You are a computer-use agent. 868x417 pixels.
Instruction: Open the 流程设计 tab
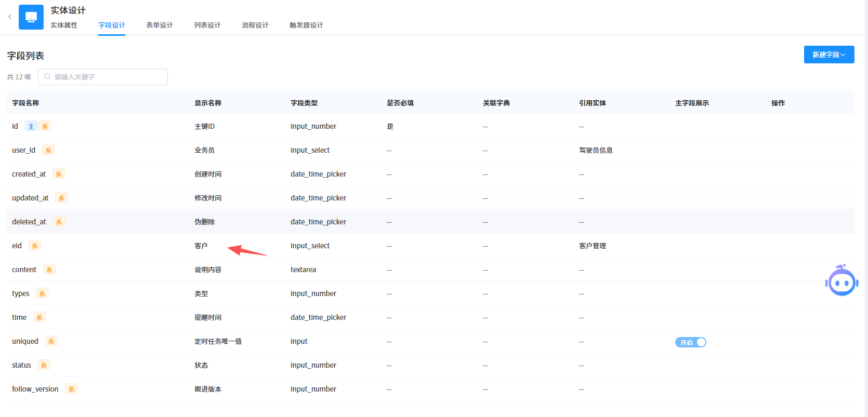pyautogui.click(x=255, y=25)
